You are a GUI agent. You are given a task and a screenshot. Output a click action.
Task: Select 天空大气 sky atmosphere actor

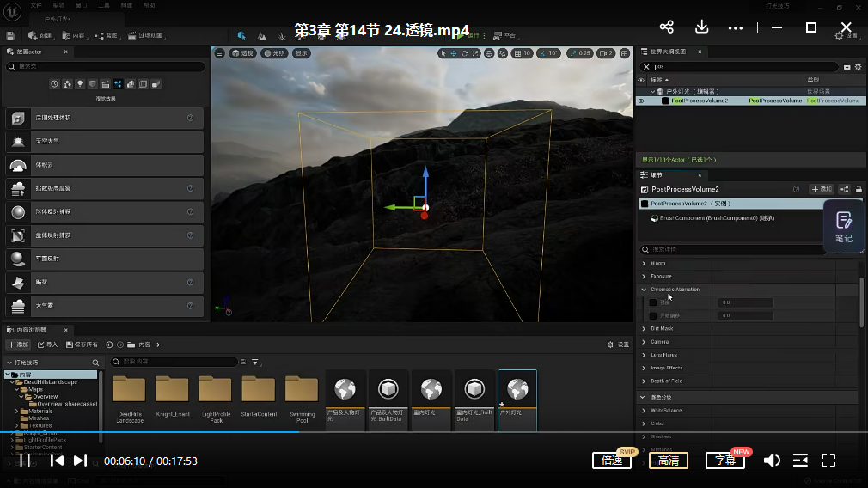[x=105, y=141]
